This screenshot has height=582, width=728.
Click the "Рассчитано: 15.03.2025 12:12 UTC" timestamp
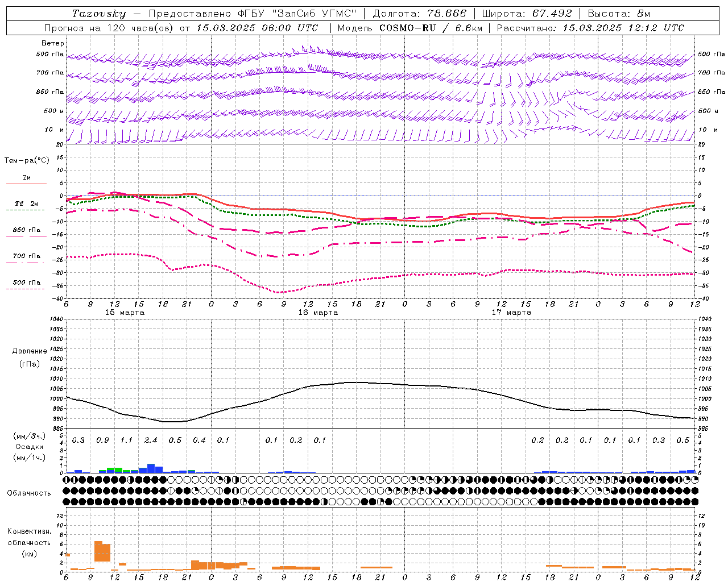590,28
